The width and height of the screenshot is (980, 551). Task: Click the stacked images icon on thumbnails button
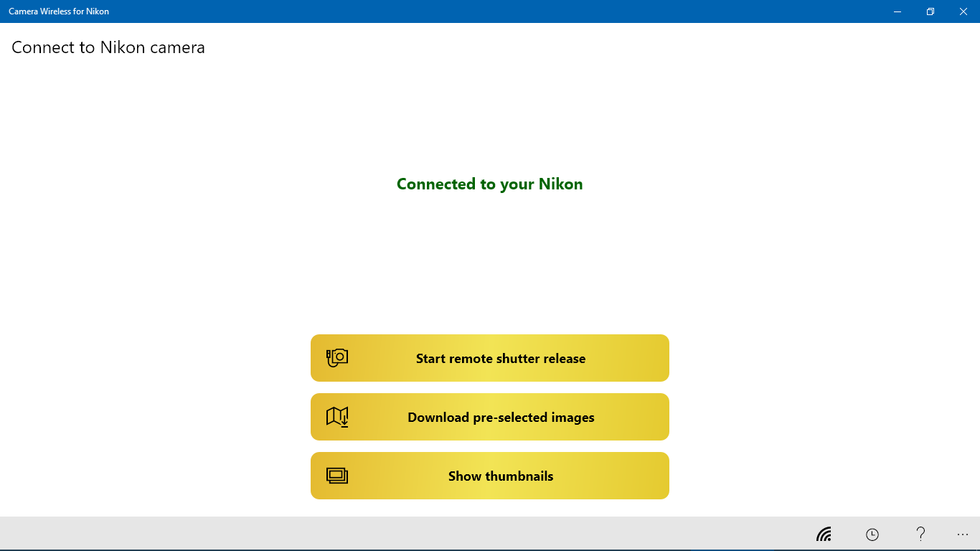[x=337, y=476]
